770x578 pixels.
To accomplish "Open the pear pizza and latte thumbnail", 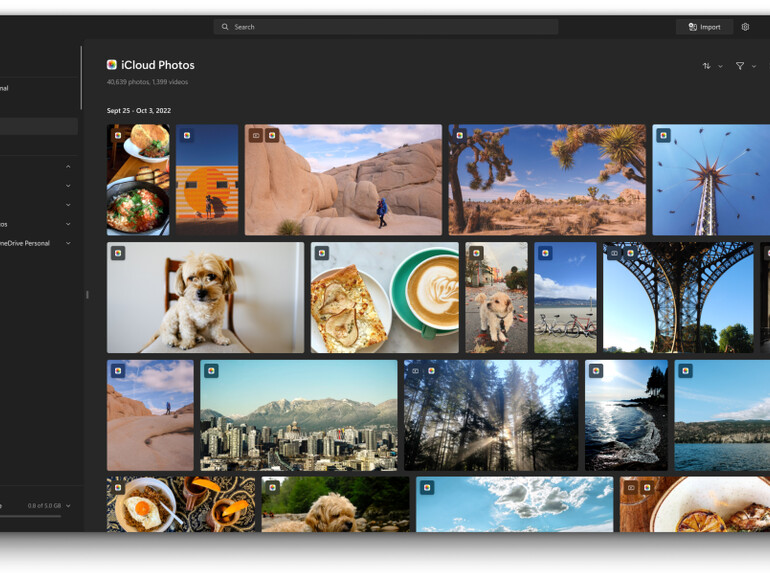I will (x=385, y=298).
